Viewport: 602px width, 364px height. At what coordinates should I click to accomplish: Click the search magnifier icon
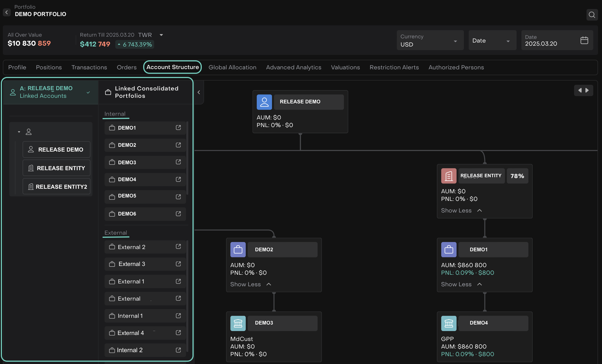coord(592,15)
